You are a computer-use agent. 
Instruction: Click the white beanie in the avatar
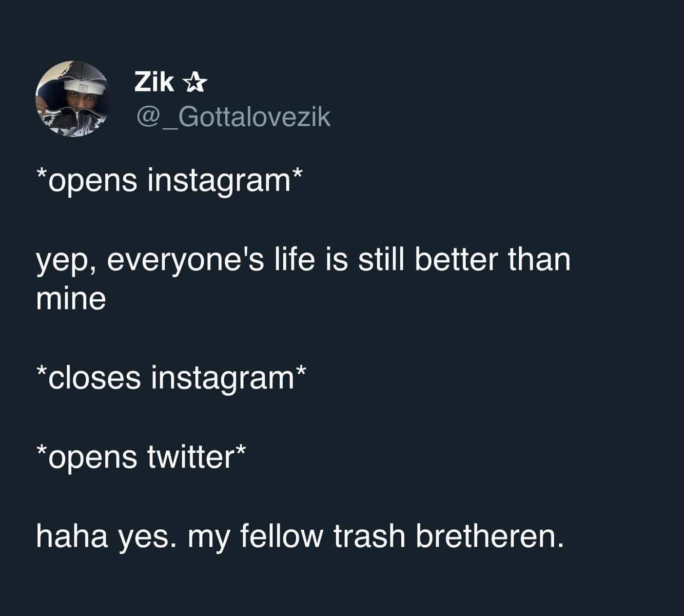point(82,85)
